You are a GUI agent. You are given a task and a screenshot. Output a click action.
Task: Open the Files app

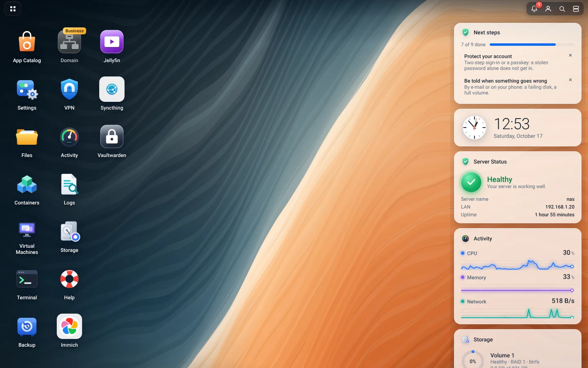point(27,137)
